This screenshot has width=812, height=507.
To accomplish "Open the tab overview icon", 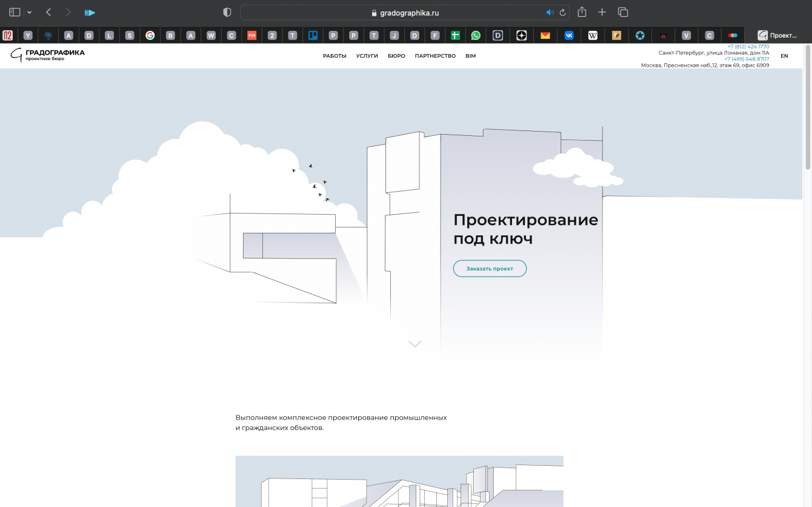I will click(622, 12).
